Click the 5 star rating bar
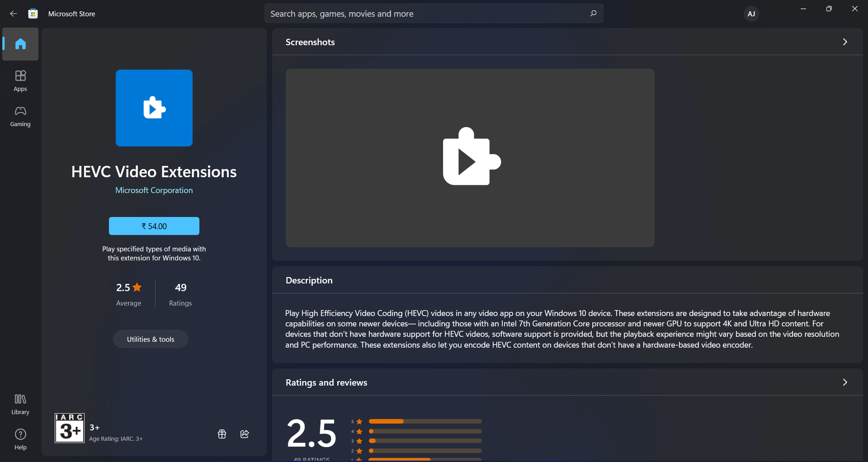Viewport: 868px width, 462px height. tap(424, 421)
